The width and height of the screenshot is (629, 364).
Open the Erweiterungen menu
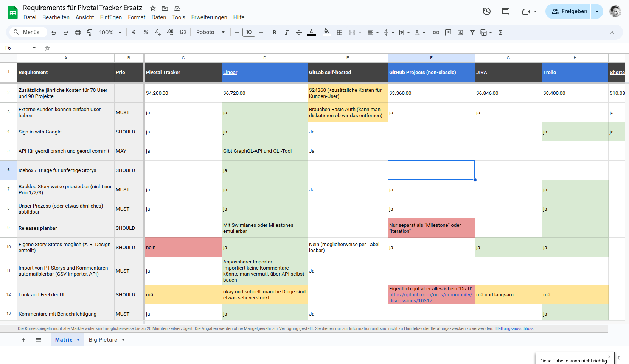(x=209, y=17)
